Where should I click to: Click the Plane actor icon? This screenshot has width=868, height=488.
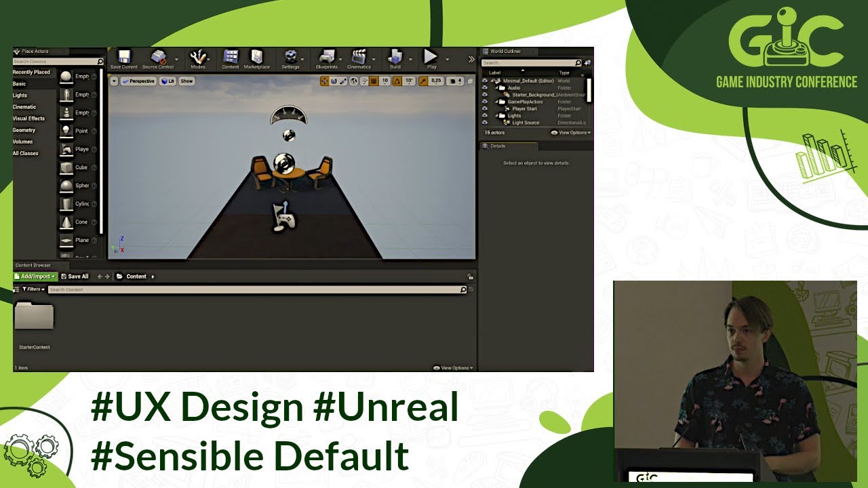[x=66, y=241]
